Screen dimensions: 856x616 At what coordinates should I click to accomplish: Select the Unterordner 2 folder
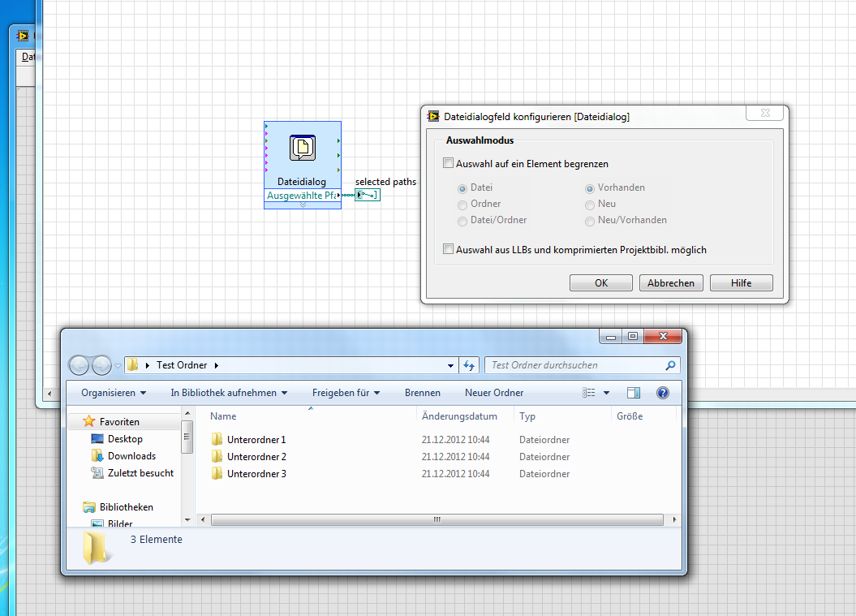pyautogui.click(x=256, y=457)
